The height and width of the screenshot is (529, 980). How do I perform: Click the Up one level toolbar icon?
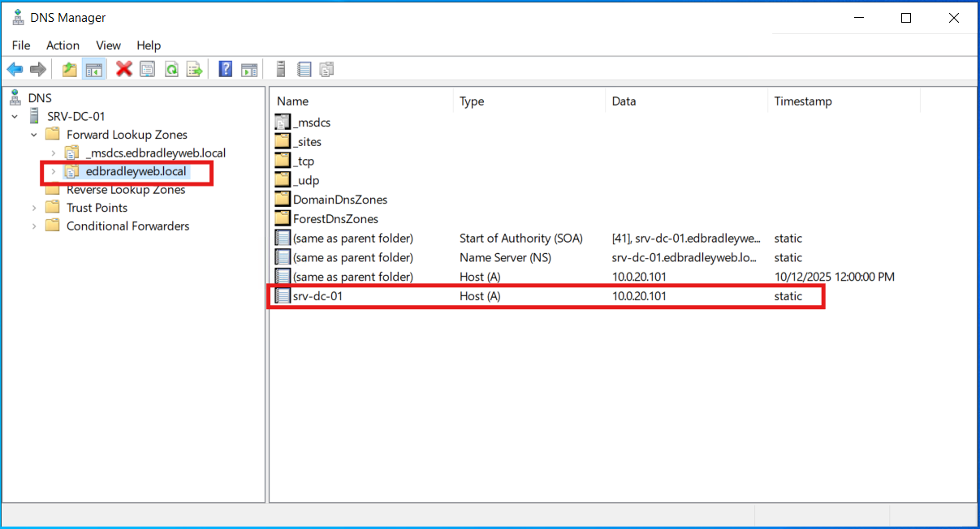pyautogui.click(x=69, y=69)
